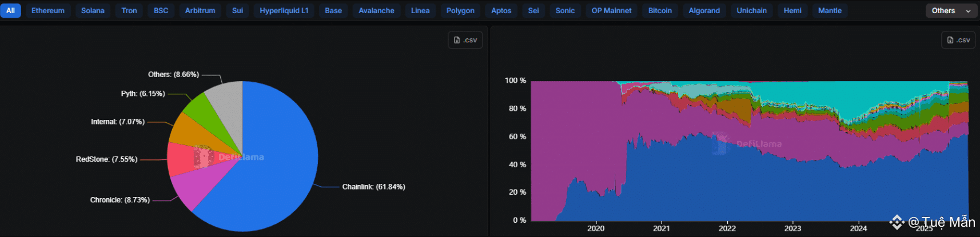Open the OP Mainnet filter
The height and width of the screenshot is (237, 980).
coord(612,11)
